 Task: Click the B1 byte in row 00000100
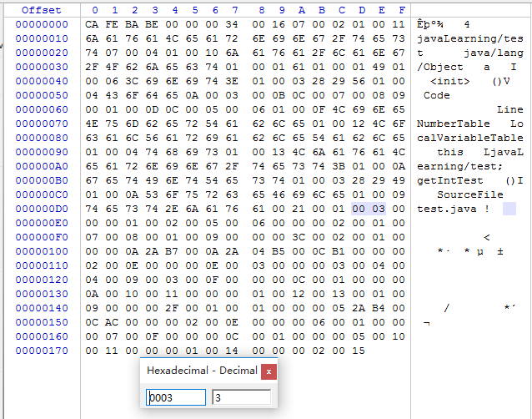[339, 251]
